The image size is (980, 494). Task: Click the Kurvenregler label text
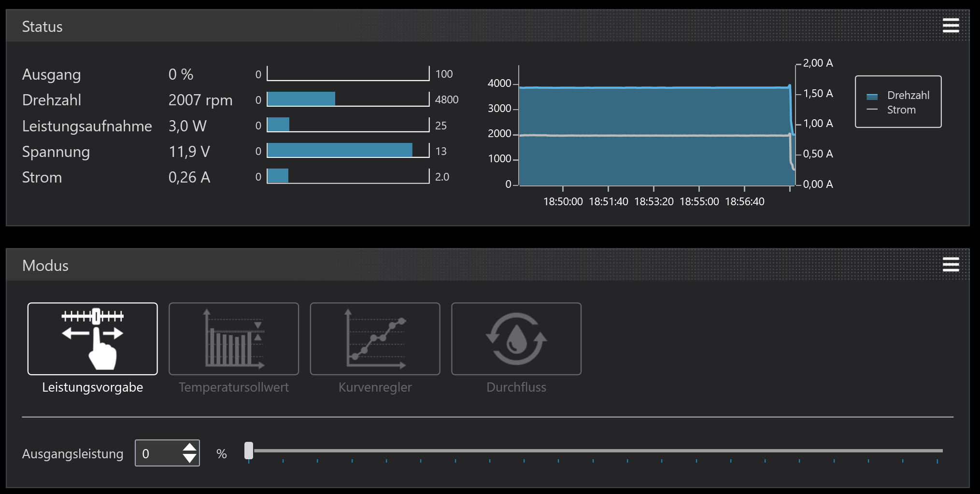click(x=375, y=387)
